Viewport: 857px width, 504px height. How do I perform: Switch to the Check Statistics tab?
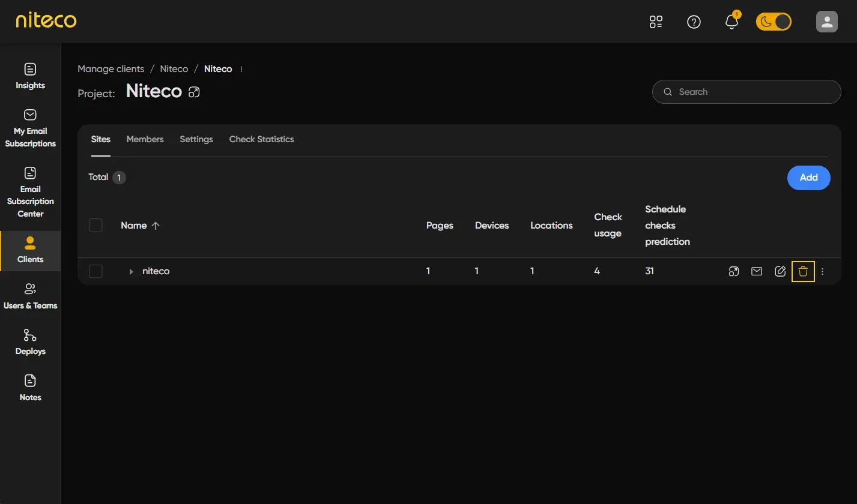261,139
